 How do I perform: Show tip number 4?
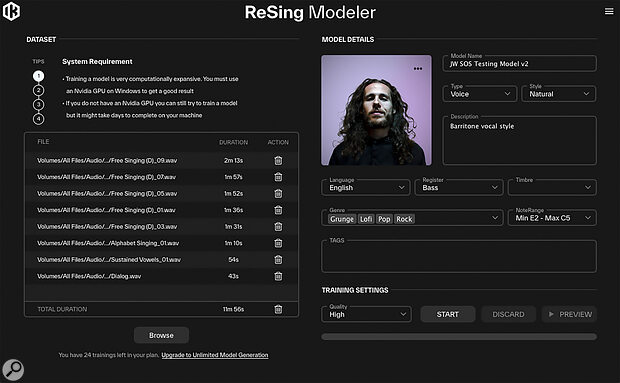click(x=38, y=119)
